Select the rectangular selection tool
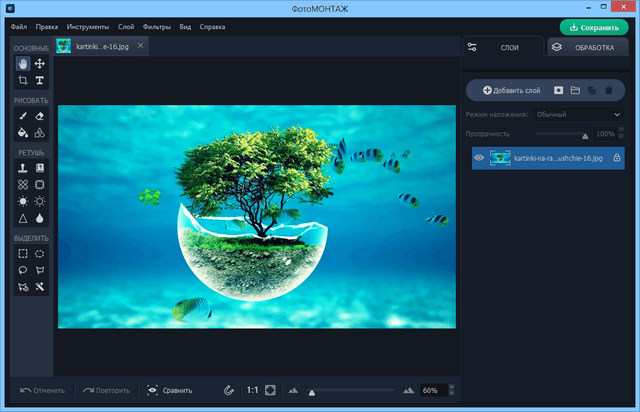The image size is (640, 412). click(x=23, y=254)
